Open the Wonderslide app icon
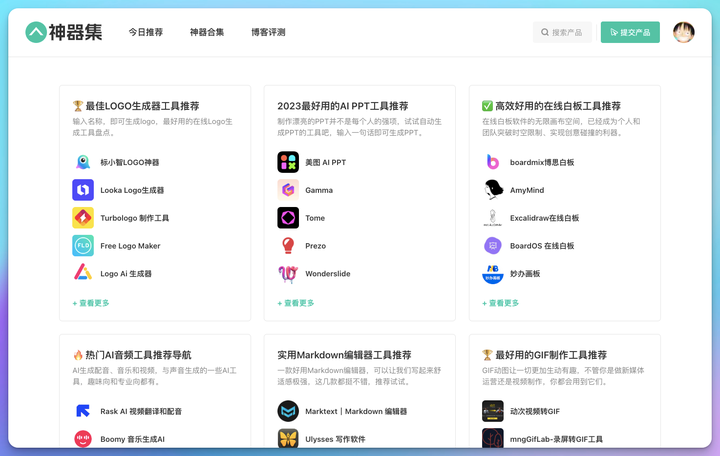Screen dimensions: 720x456 [288, 273]
